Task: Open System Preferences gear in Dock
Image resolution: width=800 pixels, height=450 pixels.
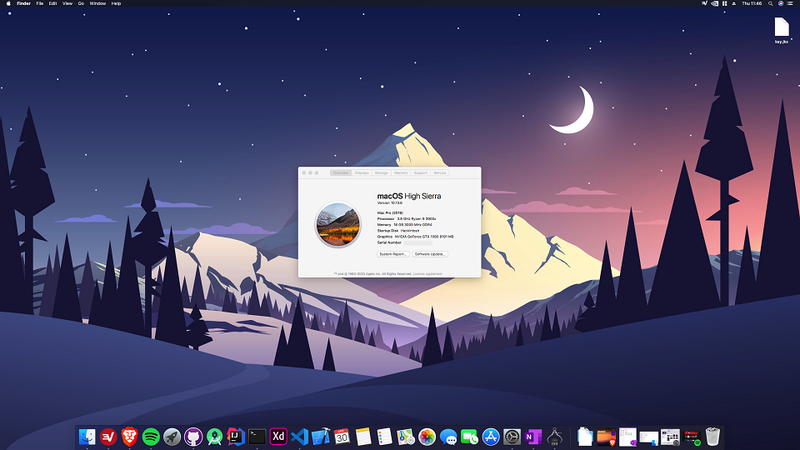Action: (512, 437)
